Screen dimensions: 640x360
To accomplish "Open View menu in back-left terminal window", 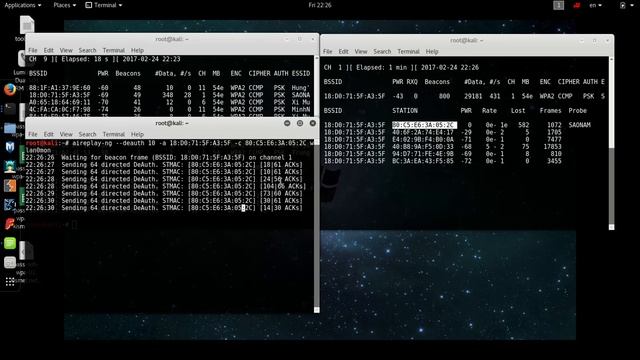I will [66, 50].
